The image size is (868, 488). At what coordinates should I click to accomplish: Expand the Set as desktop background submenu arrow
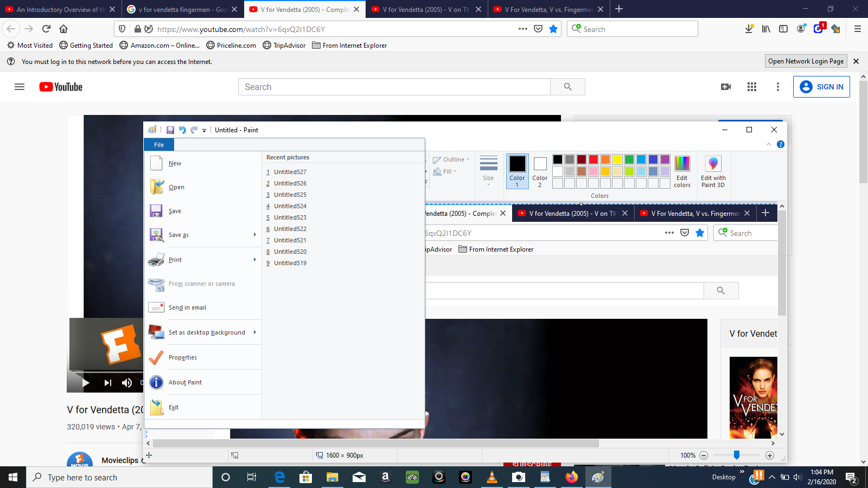(254, 332)
